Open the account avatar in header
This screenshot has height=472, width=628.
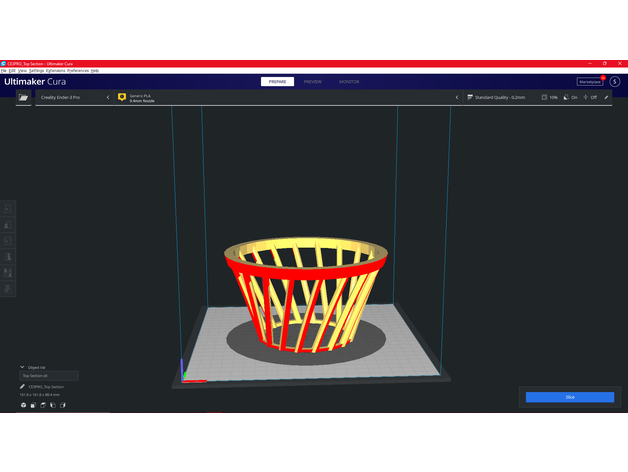(615, 81)
